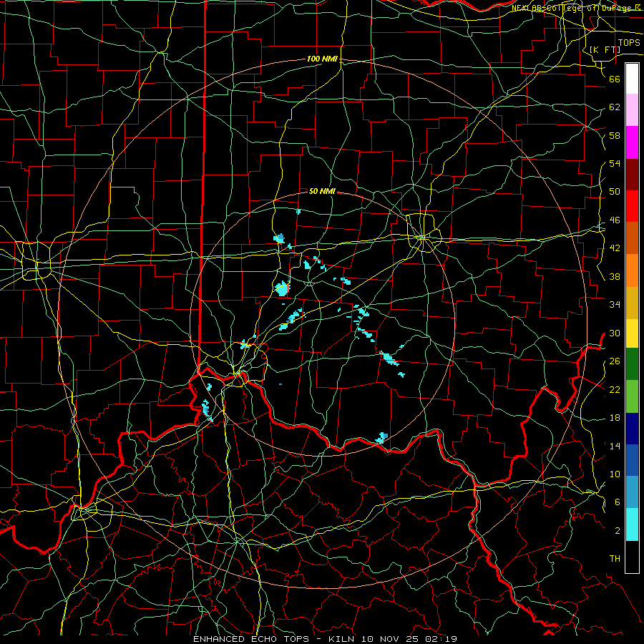Choose the light green legend swatch
Screen dimensions: 644x644
click(632, 396)
